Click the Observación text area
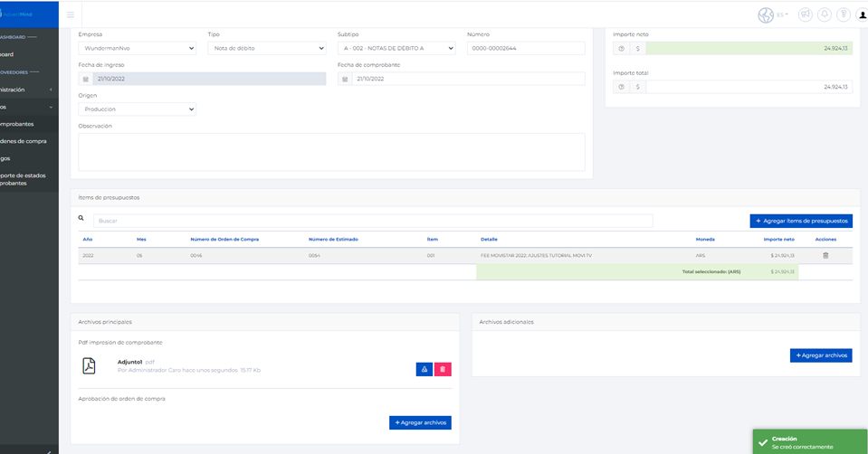Viewport: 868px width, 454px height. coord(331,151)
